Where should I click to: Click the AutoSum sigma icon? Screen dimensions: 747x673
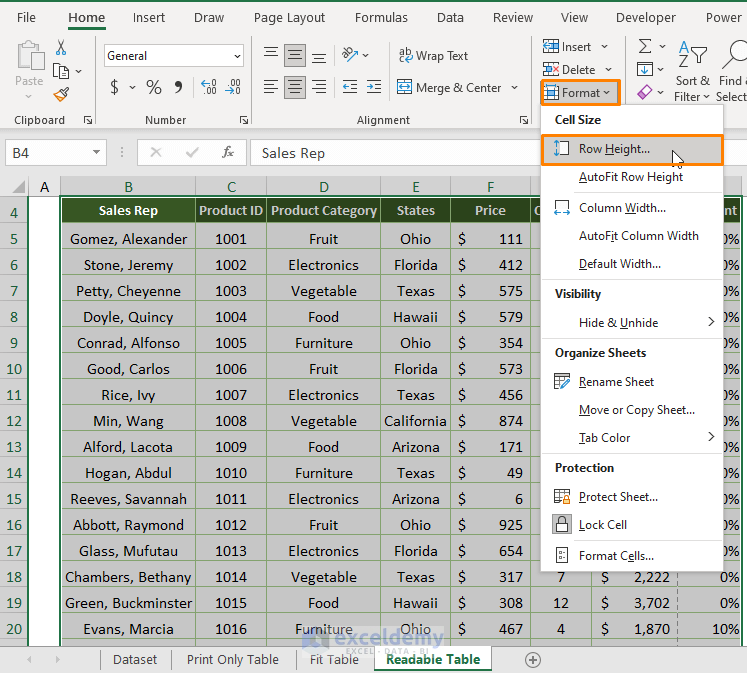(x=645, y=47)
